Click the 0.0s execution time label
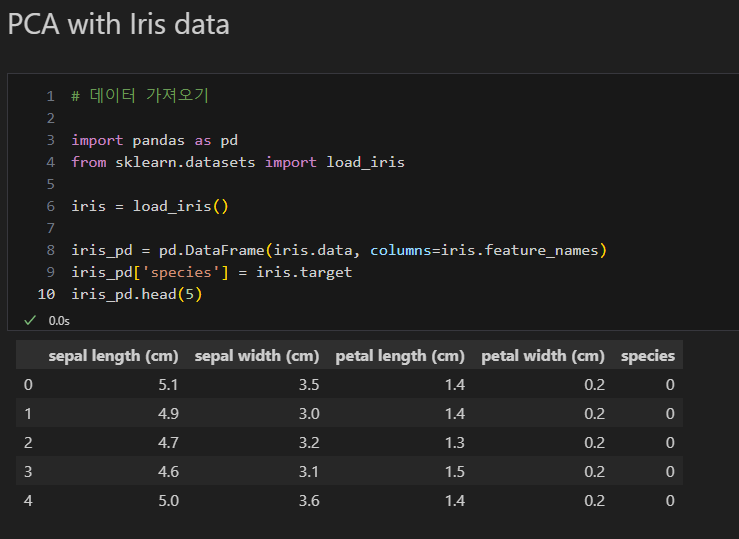The width and height of the screenshot is (739, 539). [x=59, y=321]
